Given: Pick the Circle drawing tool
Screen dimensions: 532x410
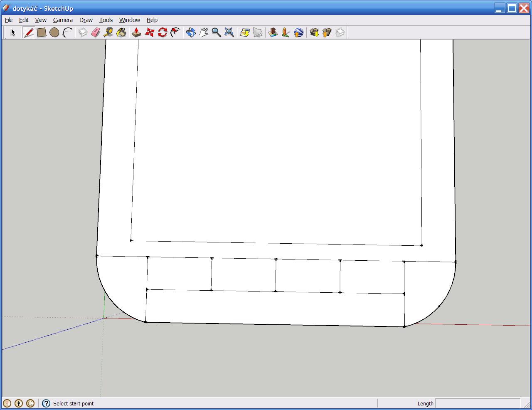Looking at the screenshot, I should pyautogui.click(x=54, y=32).
